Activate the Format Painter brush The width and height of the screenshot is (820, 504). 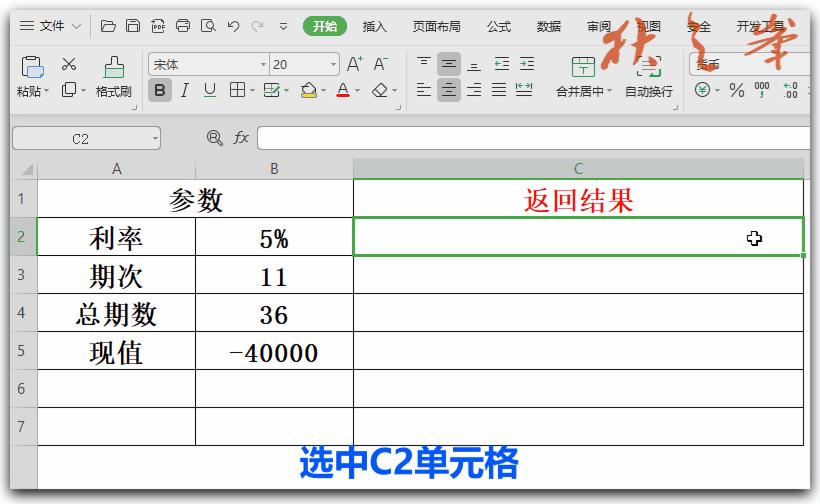[x=114, y=67]
